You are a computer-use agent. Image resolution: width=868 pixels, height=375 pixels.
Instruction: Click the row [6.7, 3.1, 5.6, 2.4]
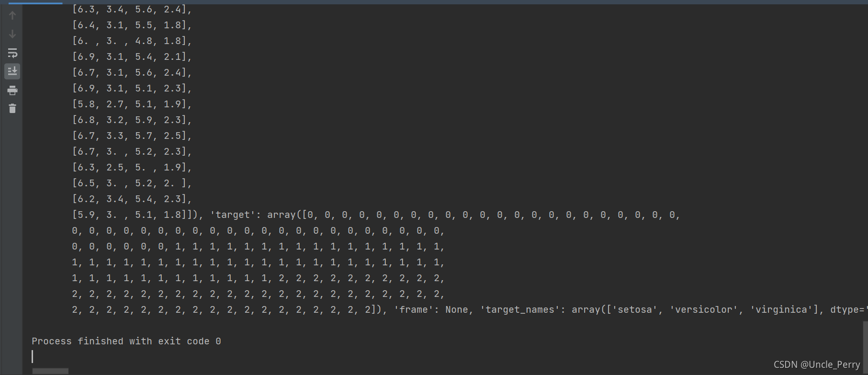(132, 72)
